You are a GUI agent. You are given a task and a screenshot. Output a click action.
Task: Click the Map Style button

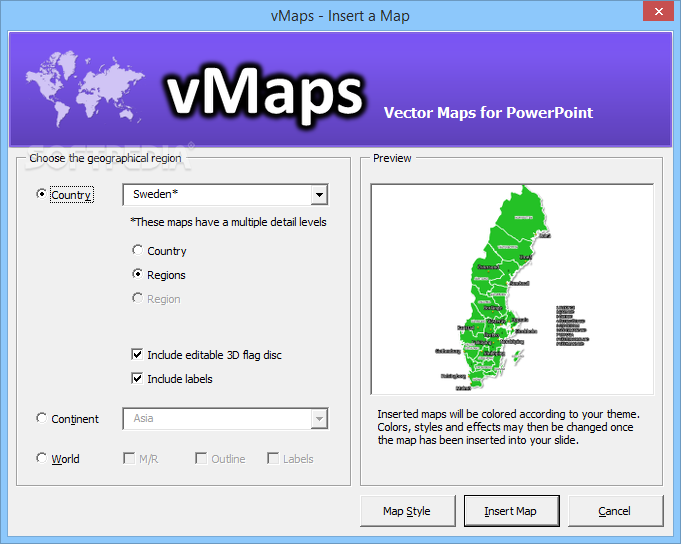pyautogui.click(x=407, y=511)
